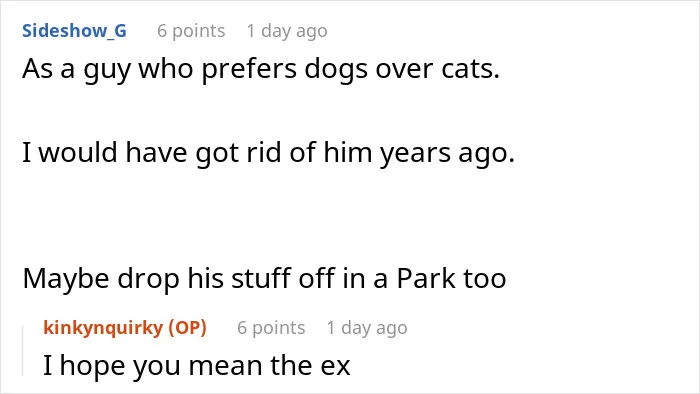
Task: Collapse the reply thread using its vertical line
Action: coord(23,351)
